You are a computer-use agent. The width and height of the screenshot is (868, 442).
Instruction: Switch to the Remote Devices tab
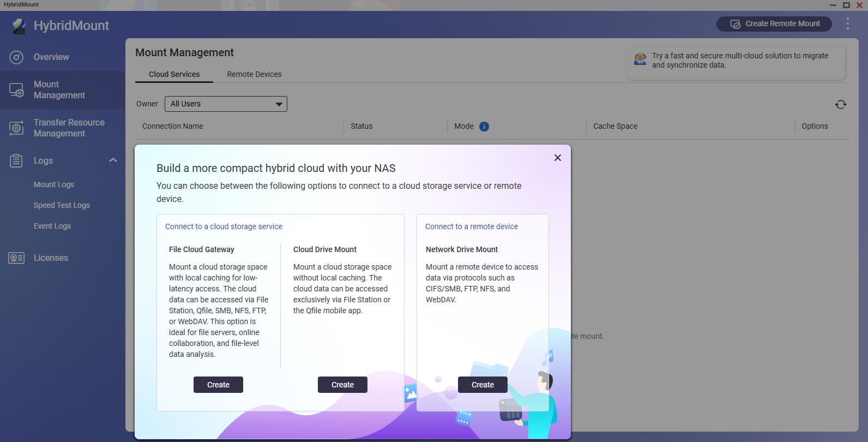pyautogui.click(x=254, y=74)
